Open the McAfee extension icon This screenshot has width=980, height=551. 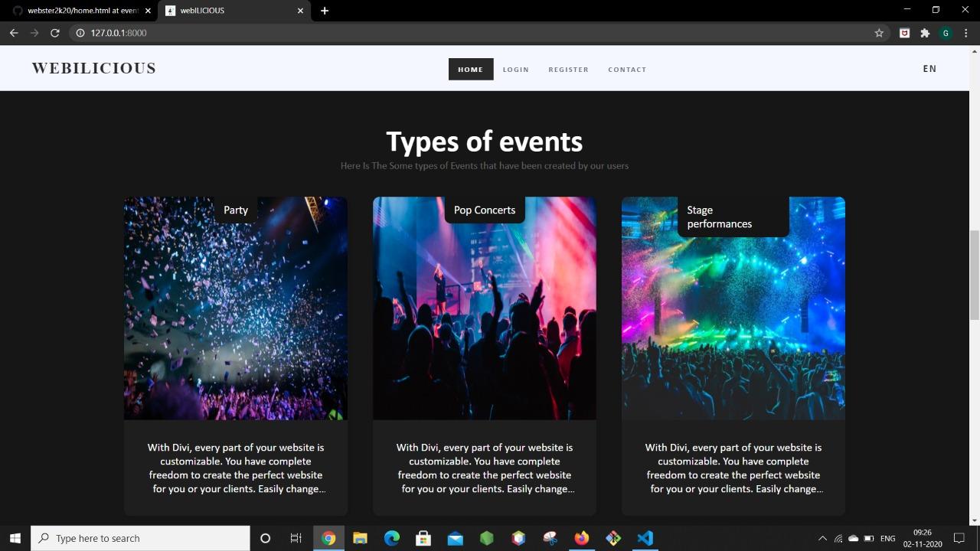(904, 33)
